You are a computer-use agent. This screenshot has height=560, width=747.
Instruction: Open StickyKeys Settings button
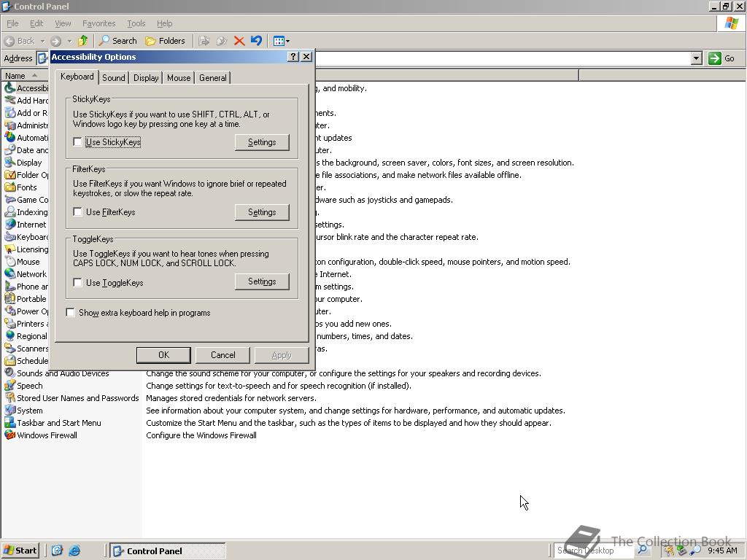[x=262, y=142]
